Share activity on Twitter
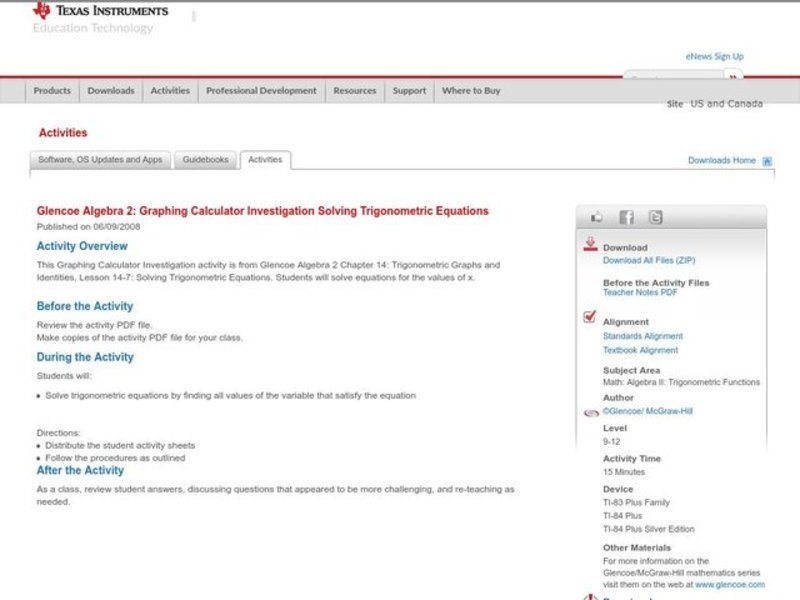This screenshot has width=800, height=600. [655, 217]
